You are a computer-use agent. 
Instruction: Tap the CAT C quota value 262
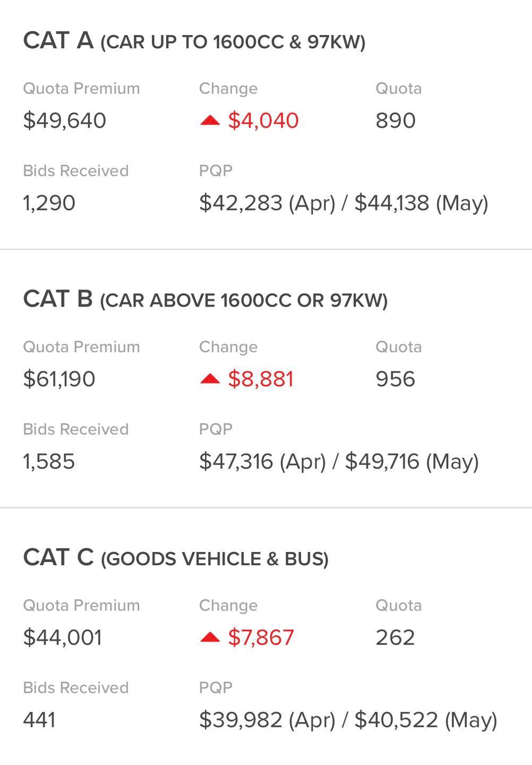[x=396, y=637]
